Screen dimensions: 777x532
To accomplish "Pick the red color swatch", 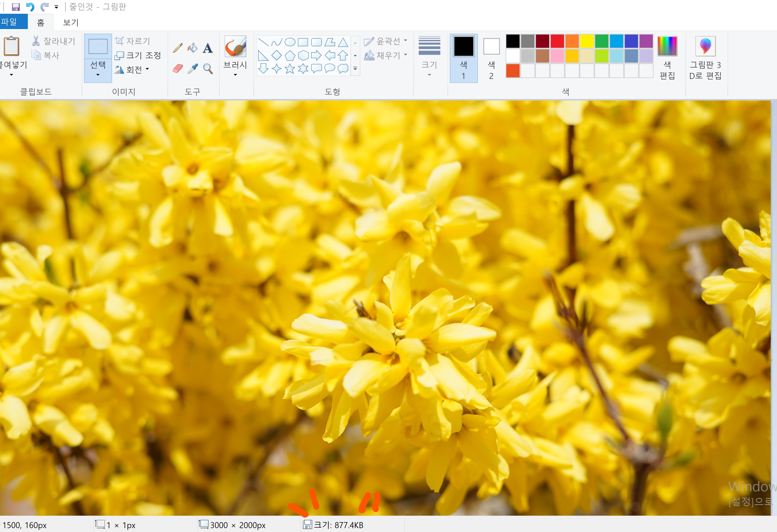I will pos(557,41).
